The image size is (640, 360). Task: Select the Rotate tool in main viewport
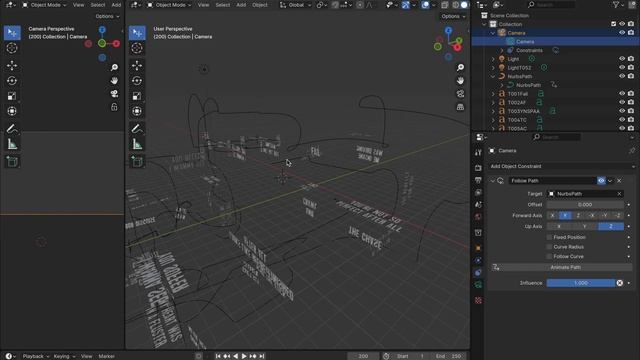point(137,81)
